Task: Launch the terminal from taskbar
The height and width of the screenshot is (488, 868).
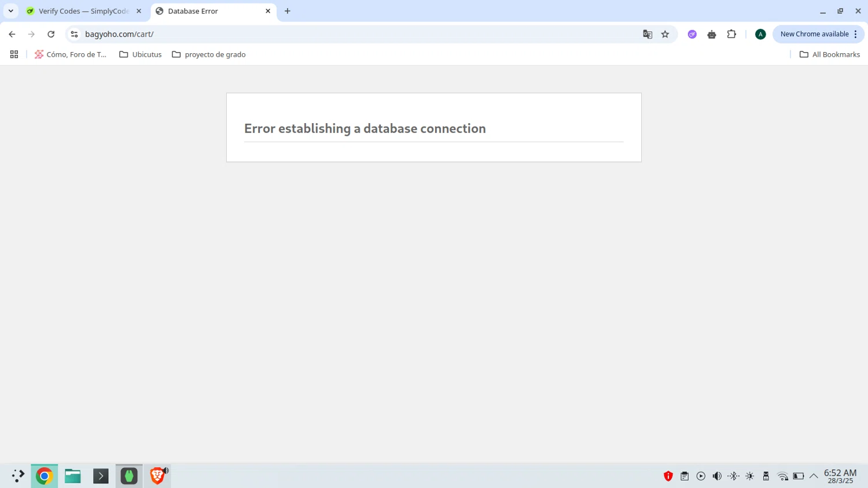Action: coord(101,476)
